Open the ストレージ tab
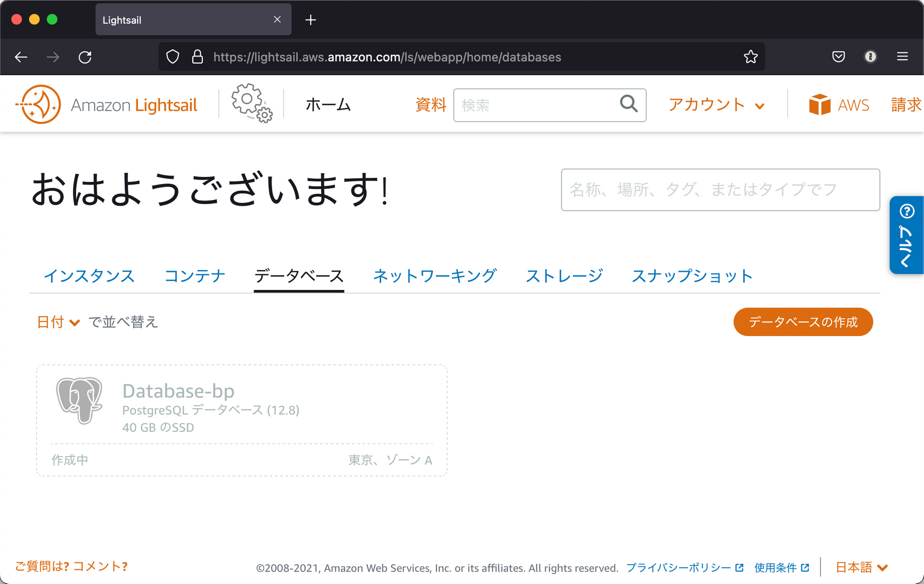 [x=564, y=276]
